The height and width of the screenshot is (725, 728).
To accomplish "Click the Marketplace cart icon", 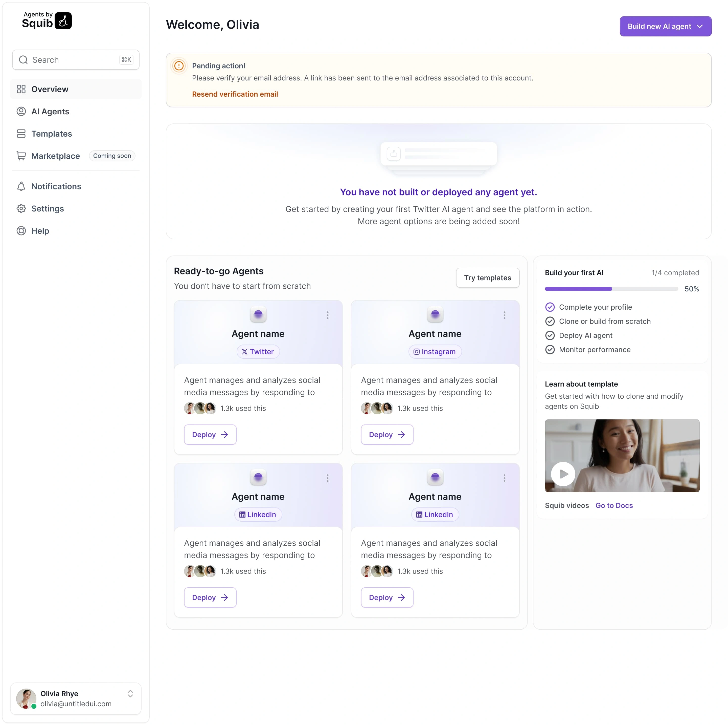I will click(21, 156).
